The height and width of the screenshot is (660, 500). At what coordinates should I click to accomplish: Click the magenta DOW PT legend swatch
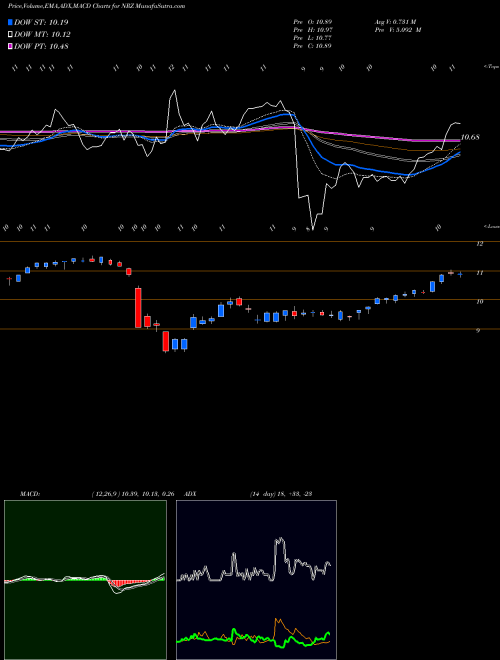10,46
